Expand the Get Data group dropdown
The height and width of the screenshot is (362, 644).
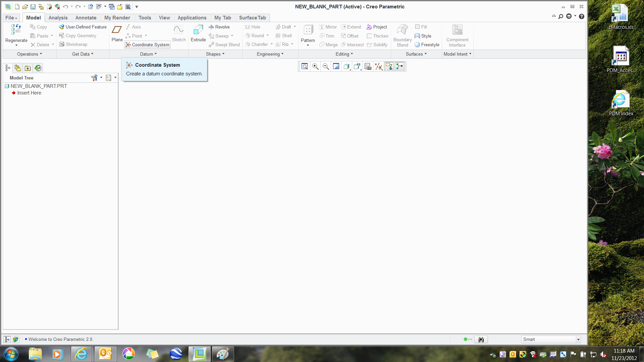click(83, 54)
